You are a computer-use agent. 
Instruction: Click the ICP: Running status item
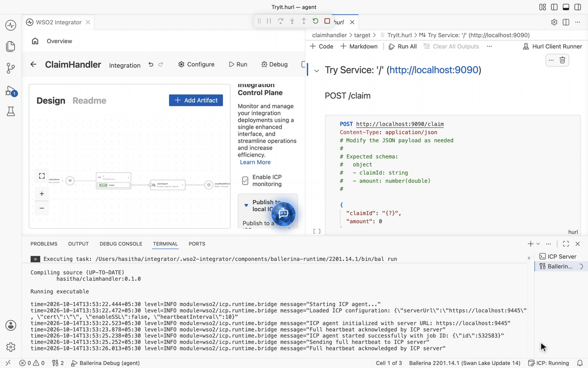point(548,363)
